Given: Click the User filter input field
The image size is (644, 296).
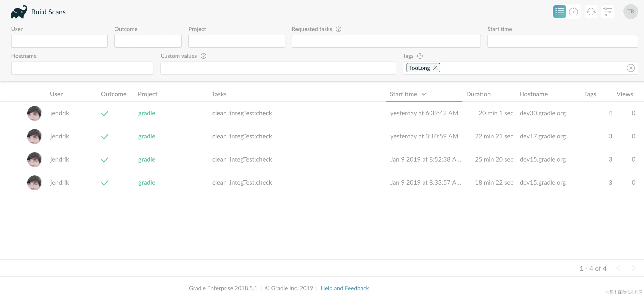Looking at the screenshot, I should point(59,41).
